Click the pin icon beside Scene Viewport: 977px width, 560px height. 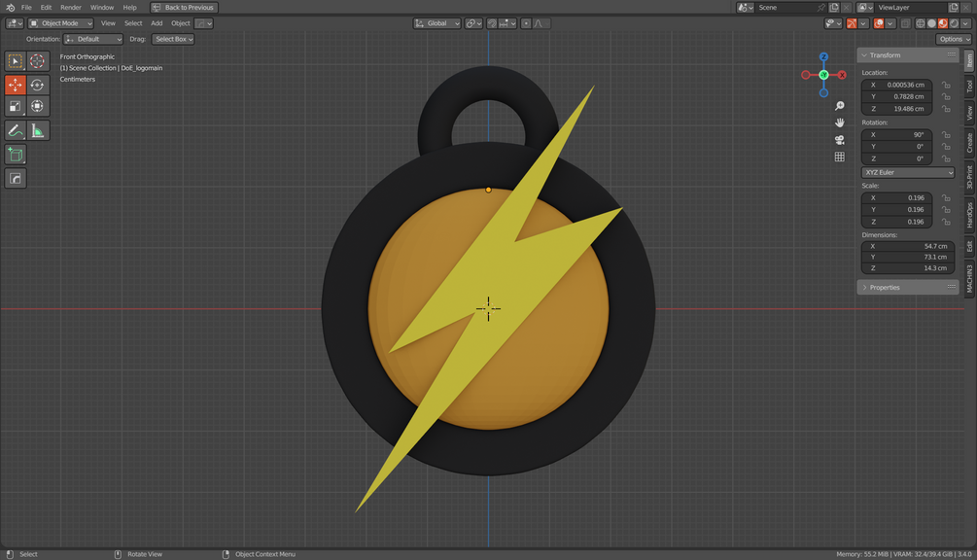(x=821, y=8)
